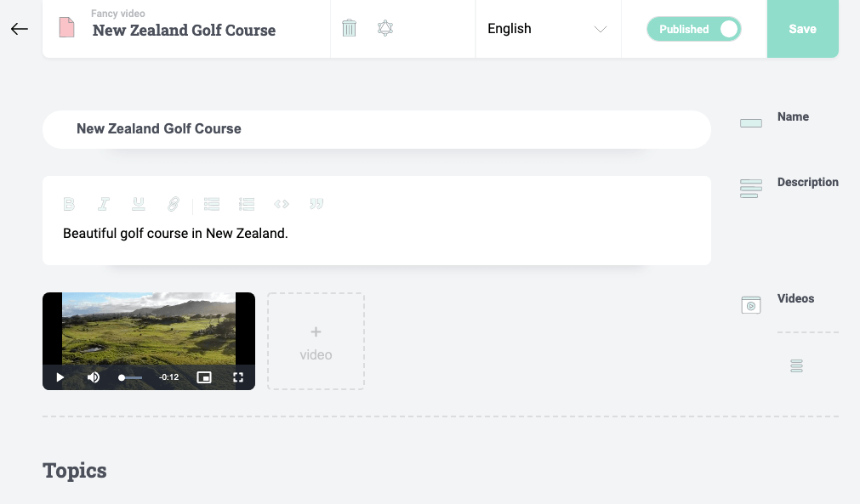Viewport: 860px width, 504px height.
Task: Click the Description label in sidebar
Action: pyautogui.click(x=808, y=182)
